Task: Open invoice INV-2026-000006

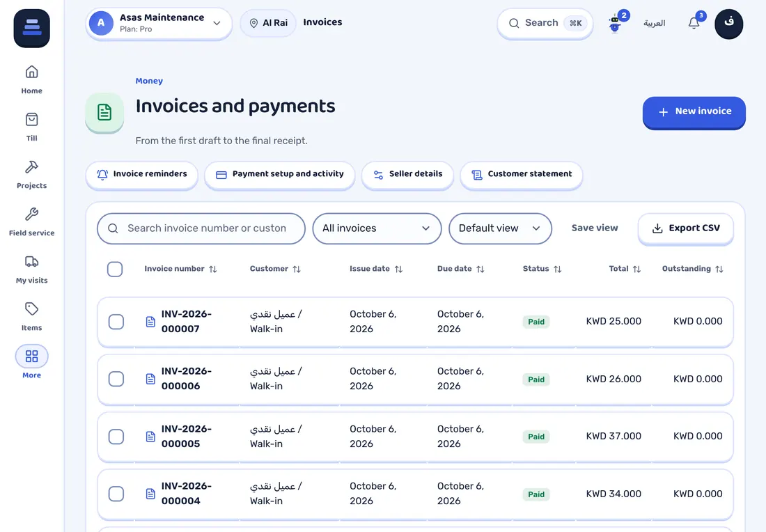Action: tap(186, 379)
